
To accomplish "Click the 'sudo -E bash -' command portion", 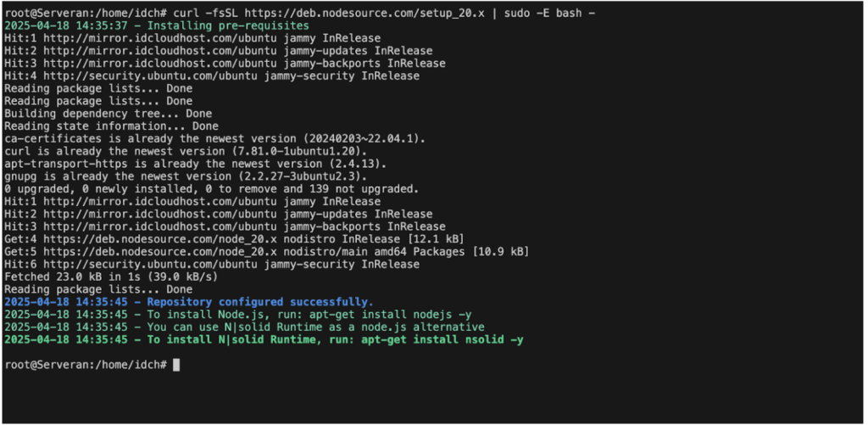I will point(549,13).
